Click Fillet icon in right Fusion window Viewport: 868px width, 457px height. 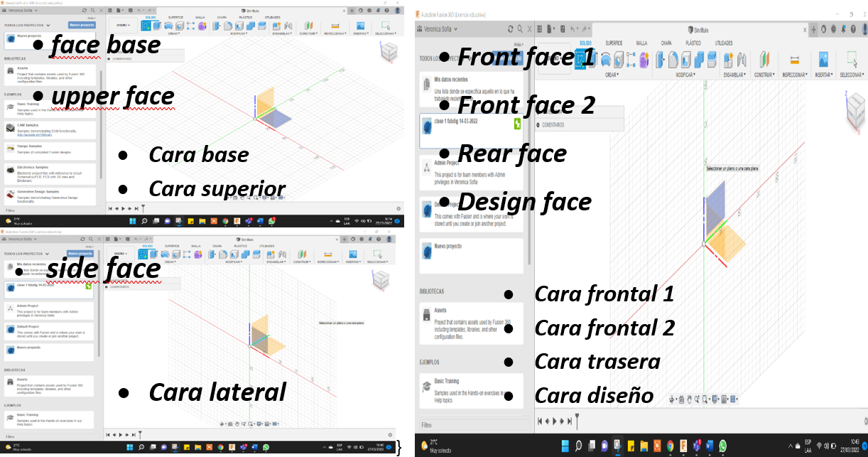coord(673,59)
